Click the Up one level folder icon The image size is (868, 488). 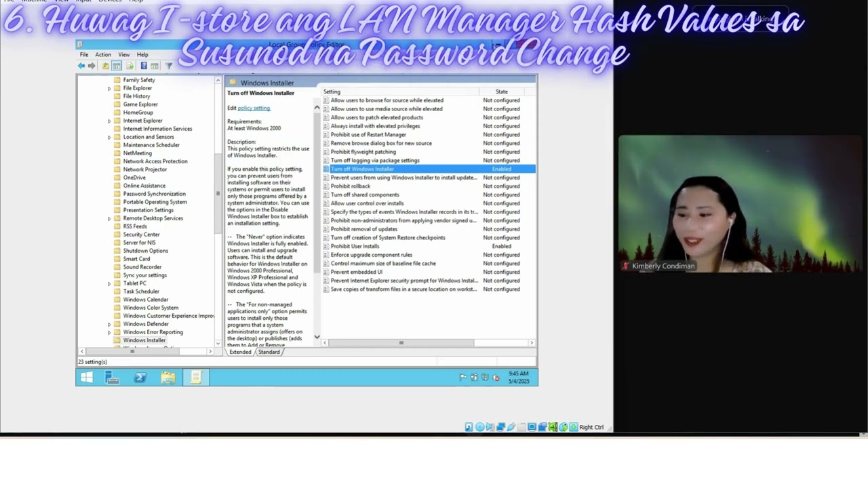[106, 66]
